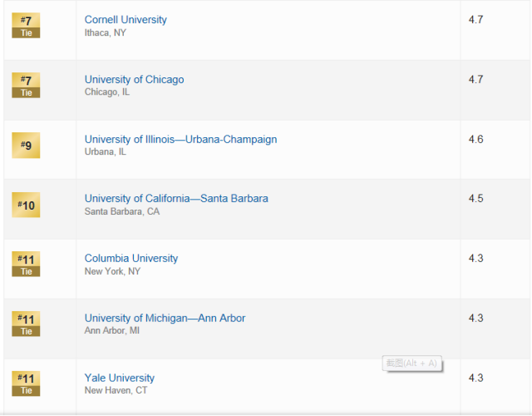The height and width of the screenshot is (416, 532).
Task: Open the Yale University link
Action: click(x=120, y=378)
